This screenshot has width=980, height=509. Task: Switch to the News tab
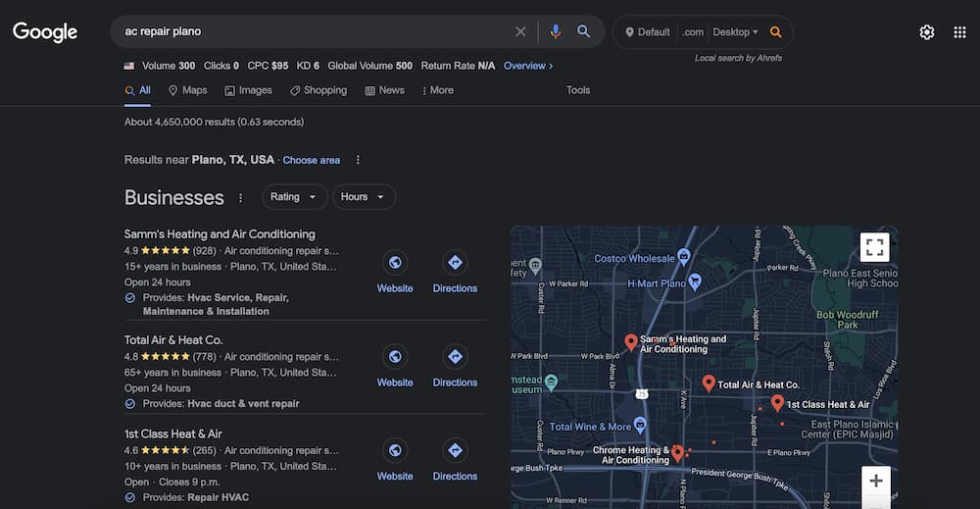coord(384,90)
